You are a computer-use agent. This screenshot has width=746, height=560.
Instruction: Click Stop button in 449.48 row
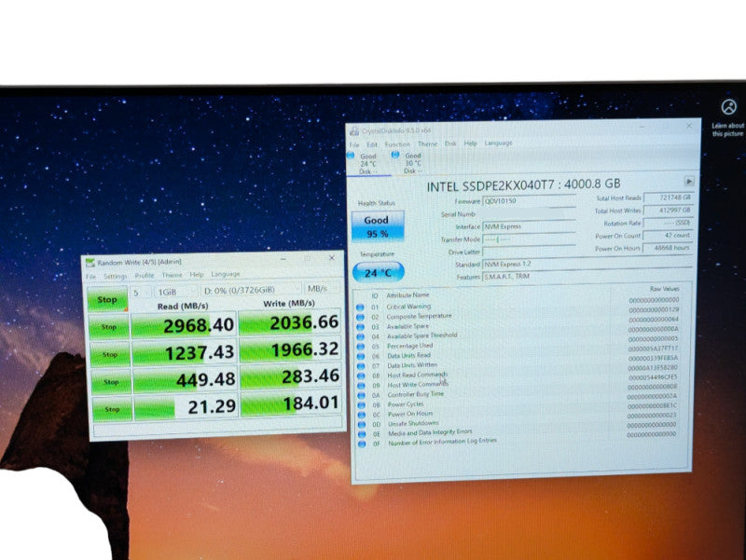pos(111,382)
